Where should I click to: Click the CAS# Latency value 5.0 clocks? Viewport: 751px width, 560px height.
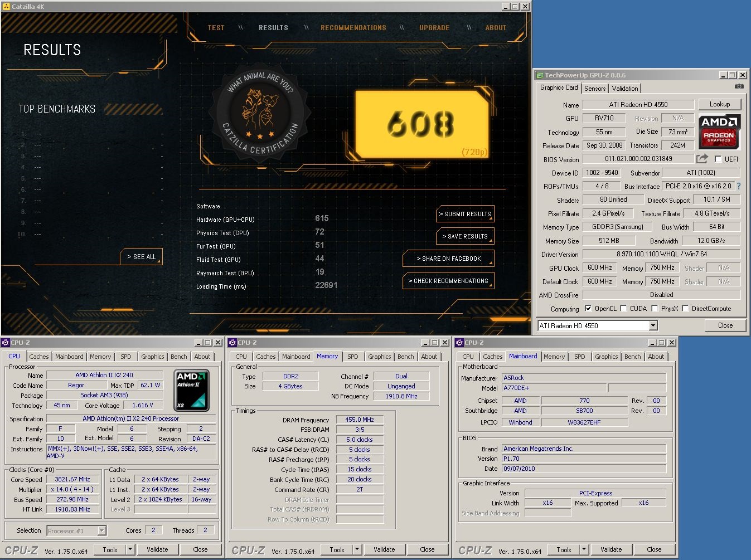point(360,440)
